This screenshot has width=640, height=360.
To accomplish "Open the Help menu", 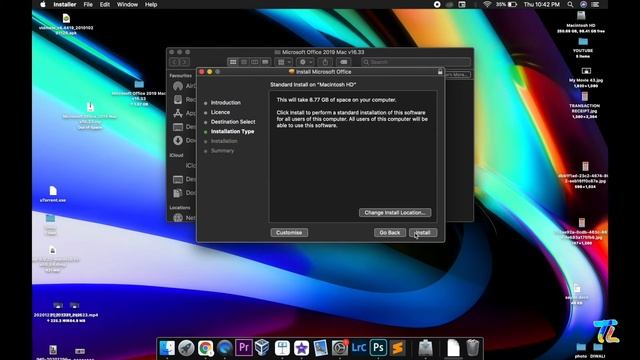I will (151, 4).
